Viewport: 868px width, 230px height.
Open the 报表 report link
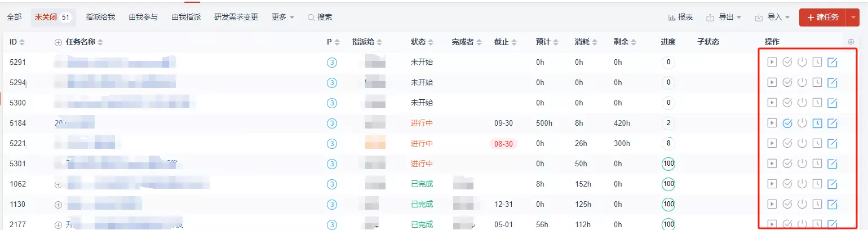(x=681, y=17)
